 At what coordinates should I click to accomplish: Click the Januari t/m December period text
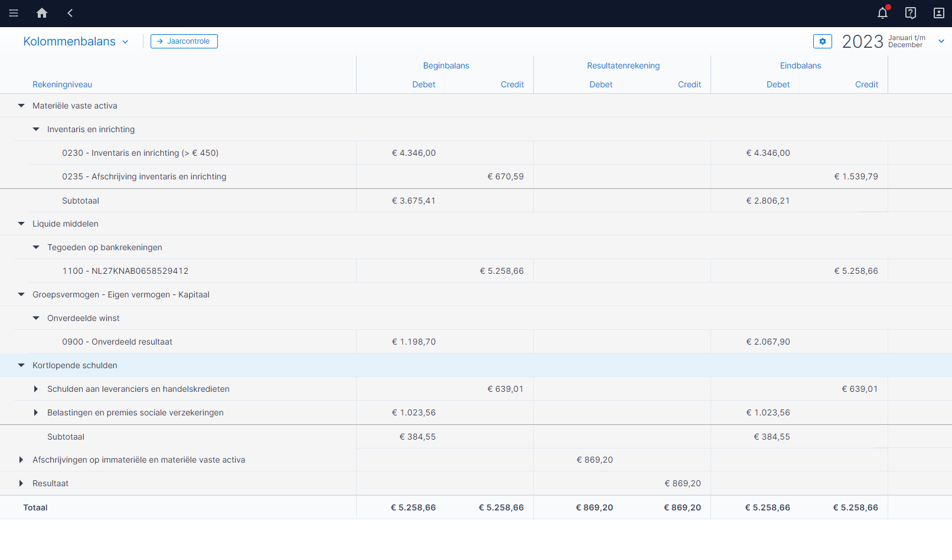point(907,41)
